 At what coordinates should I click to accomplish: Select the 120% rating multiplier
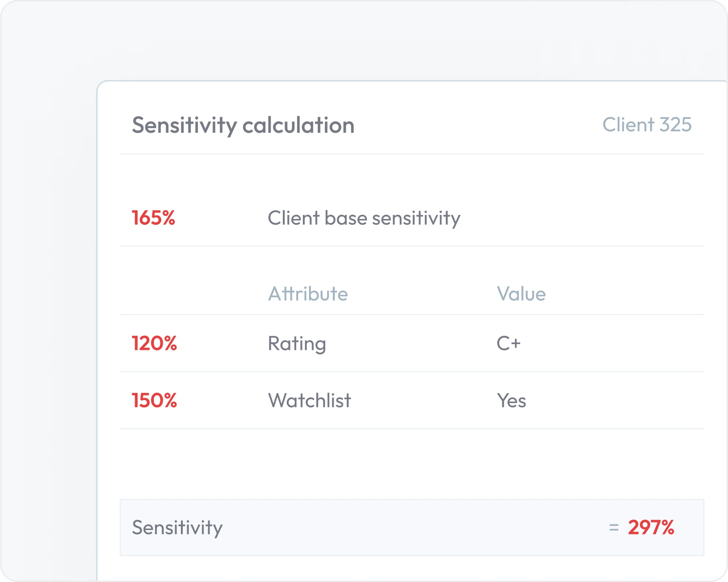point(154,343)
